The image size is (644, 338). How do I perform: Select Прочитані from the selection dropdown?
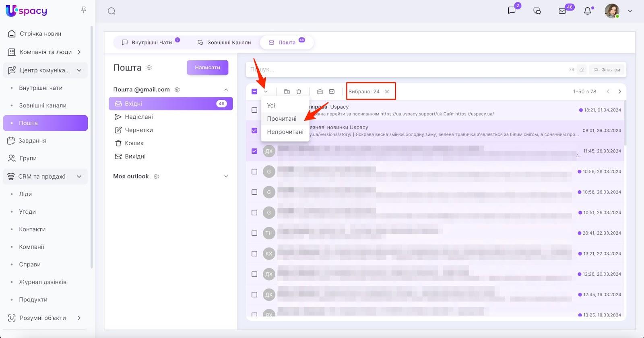pyautogui.click(x=282, y=119)
